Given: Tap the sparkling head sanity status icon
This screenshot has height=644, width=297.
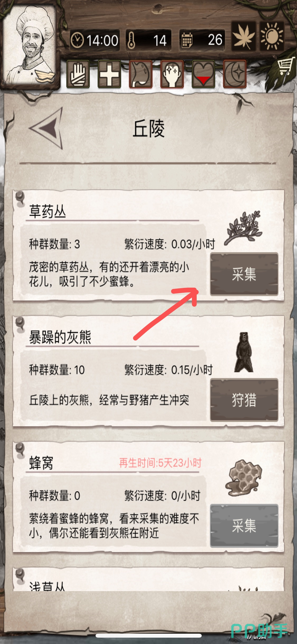Looking at the screenshot, I should pyautogui.click(x=172, y=74).
